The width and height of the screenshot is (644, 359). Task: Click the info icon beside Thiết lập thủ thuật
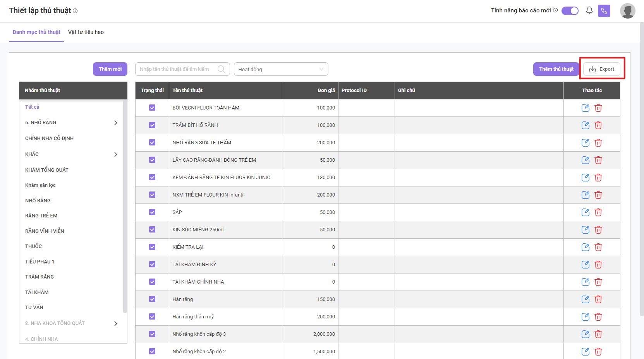[x=75, y=11]
